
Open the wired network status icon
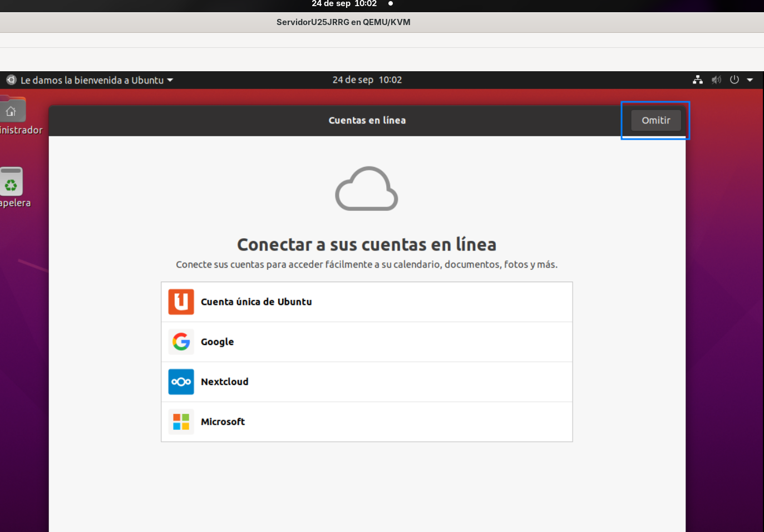[x=698, y=80]
